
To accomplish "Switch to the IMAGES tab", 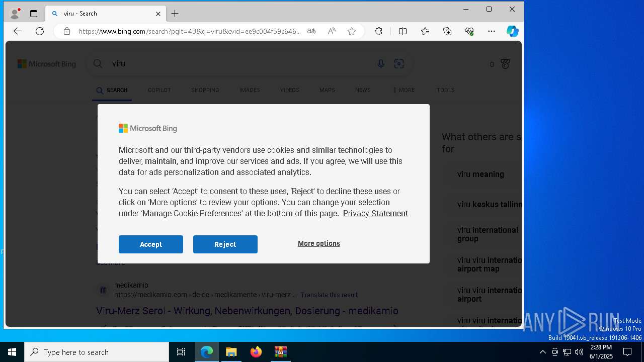I will (250, 90).
